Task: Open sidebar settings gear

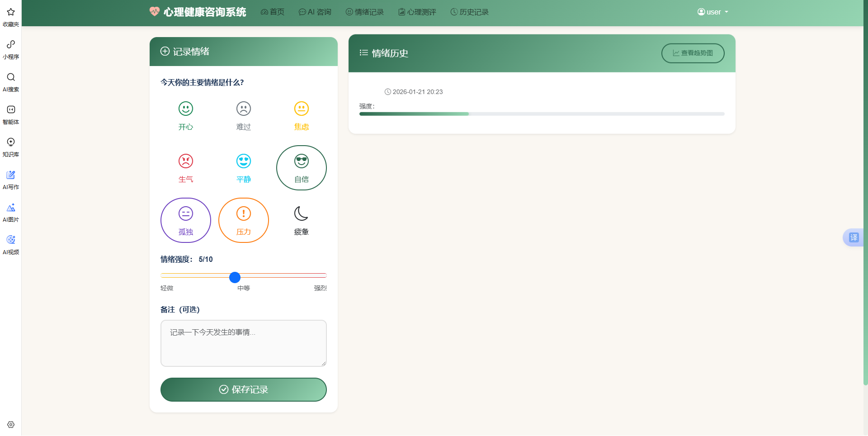Action: tap(10, 424)
